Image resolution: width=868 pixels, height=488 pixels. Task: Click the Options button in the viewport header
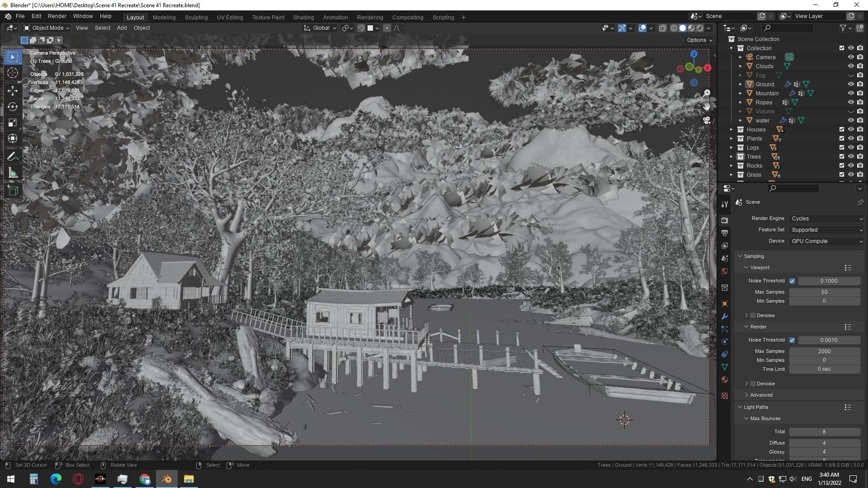point(699,40)
